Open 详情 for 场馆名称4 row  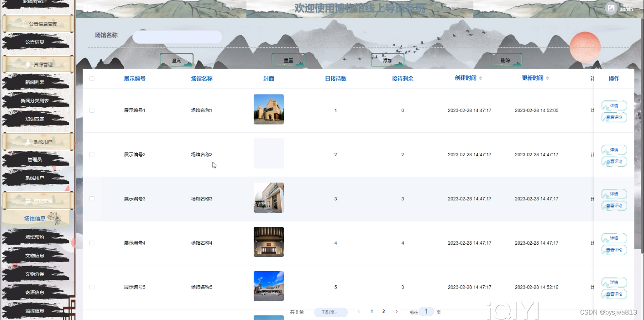click(614, 238)
